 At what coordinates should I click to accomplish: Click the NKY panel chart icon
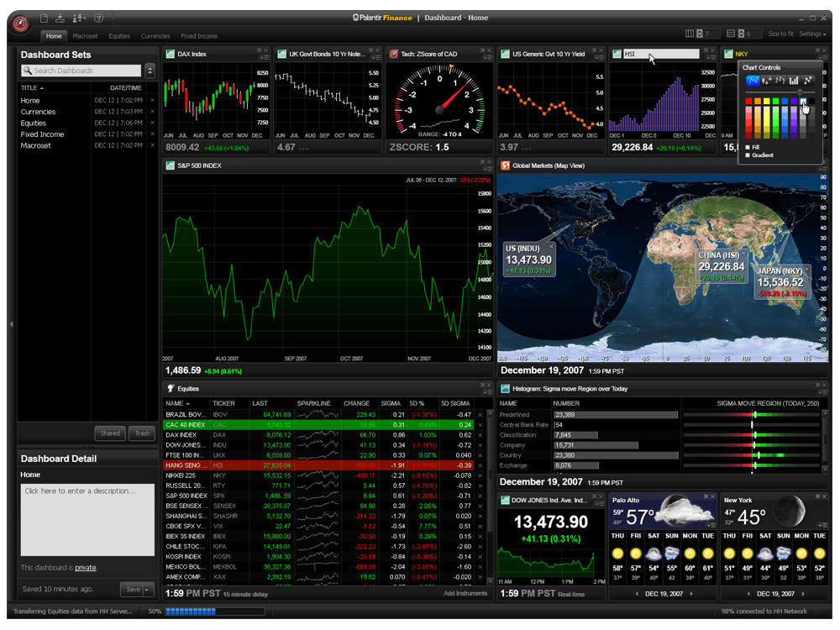(728, 54)
